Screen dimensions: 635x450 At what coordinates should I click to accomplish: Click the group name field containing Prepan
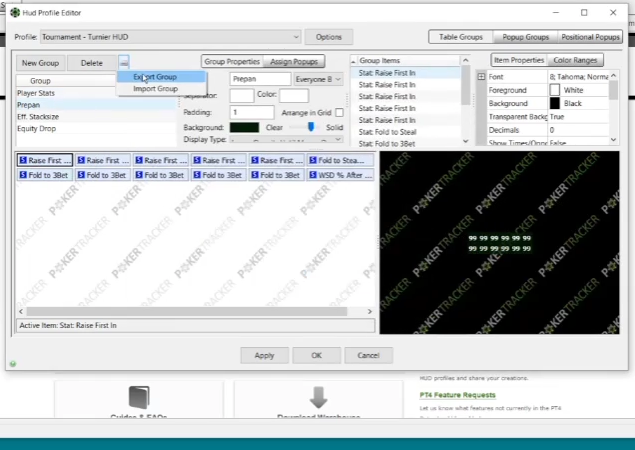pos(260,79)
